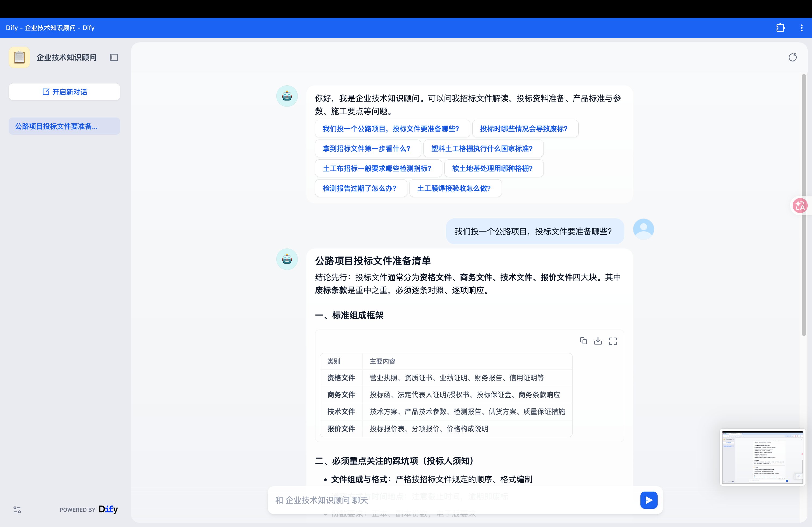
Task: Click the 报价文件 table cell
Action: (x=341, y=429)
